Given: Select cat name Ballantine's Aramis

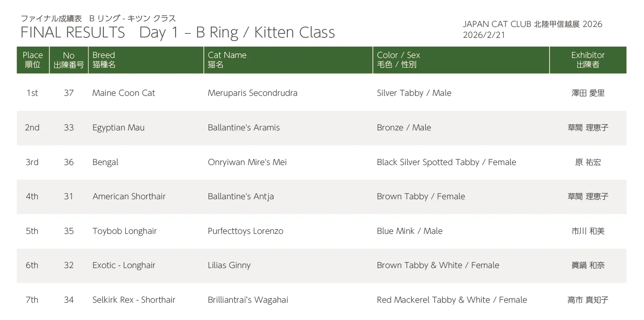Looking at the screenshot, I should 244,128.
